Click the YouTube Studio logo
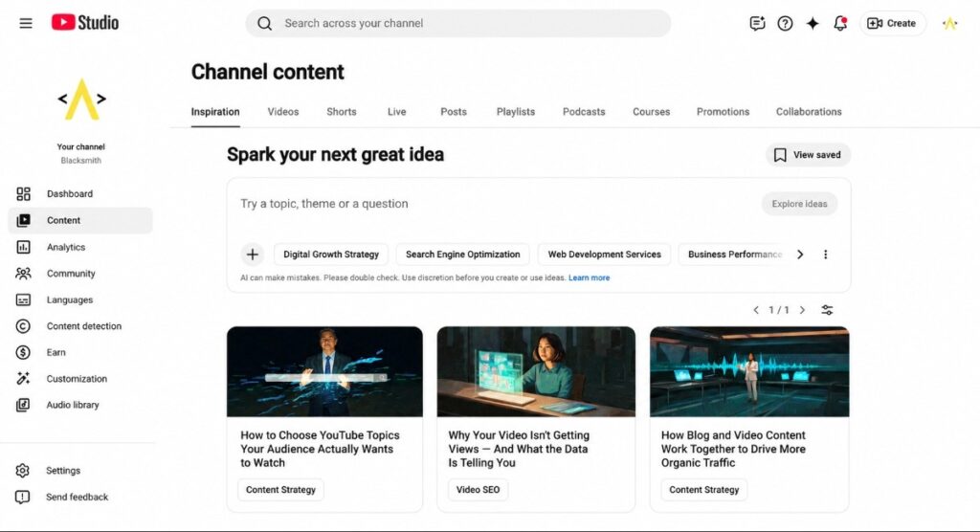 [x=85, y=23]
